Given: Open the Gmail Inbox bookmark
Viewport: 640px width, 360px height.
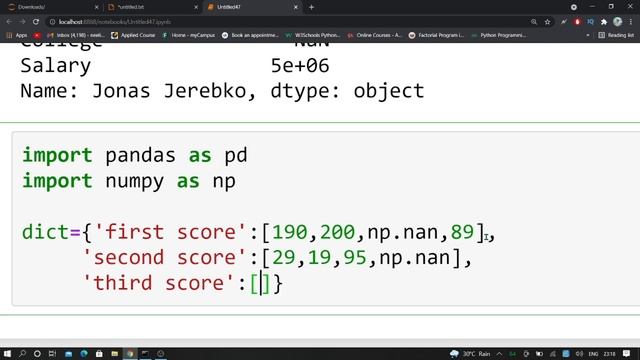Looking at the screenshot, I should click(76, 35).
